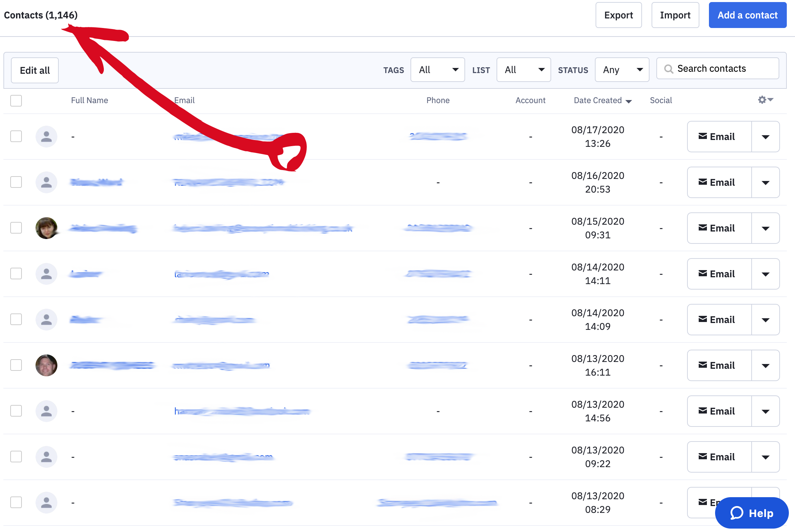Check the 08/17/2020 13:26 contact checkbox

tap(16, 136)
